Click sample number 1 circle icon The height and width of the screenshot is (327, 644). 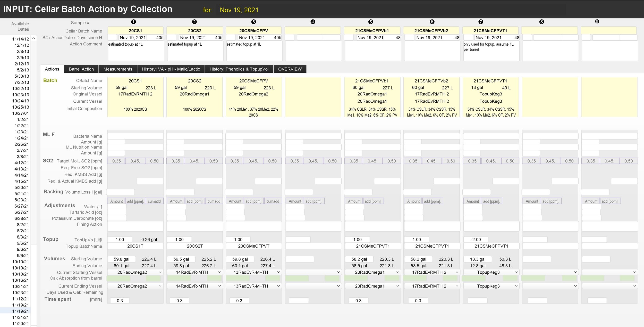133,22
